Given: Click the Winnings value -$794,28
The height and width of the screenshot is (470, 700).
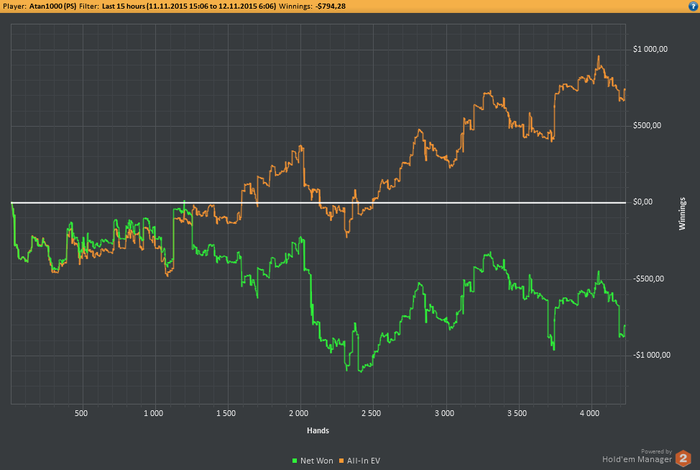Looking at the screenshot, I should pyautogui.click(x=330, y=6).
